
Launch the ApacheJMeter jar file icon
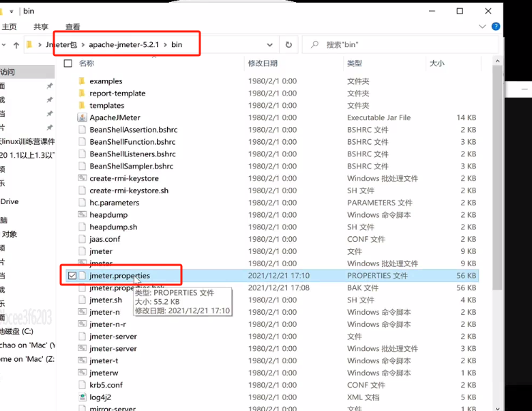(x=82, y=117)
